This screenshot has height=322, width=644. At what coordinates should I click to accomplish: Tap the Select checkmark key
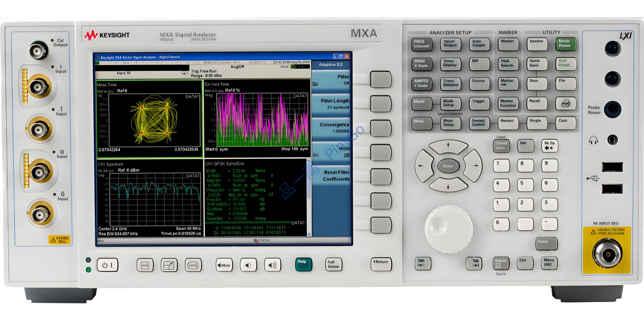coord(501,263)
